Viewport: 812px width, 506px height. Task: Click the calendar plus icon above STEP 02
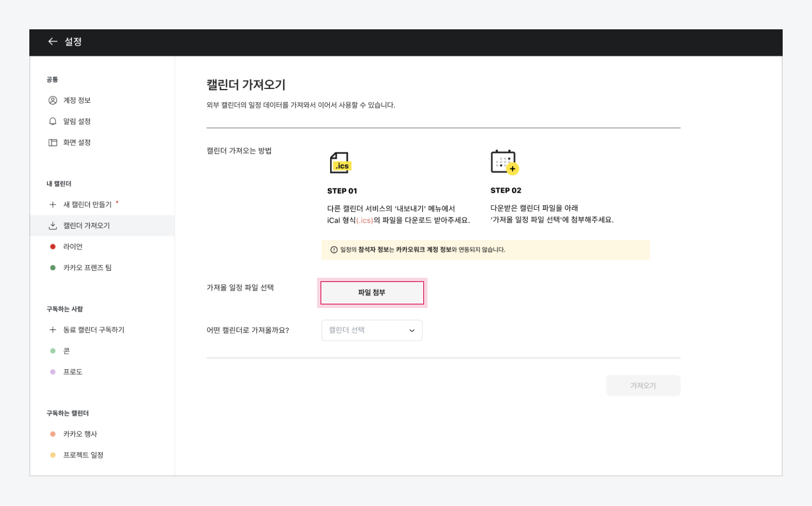(504, 162)
